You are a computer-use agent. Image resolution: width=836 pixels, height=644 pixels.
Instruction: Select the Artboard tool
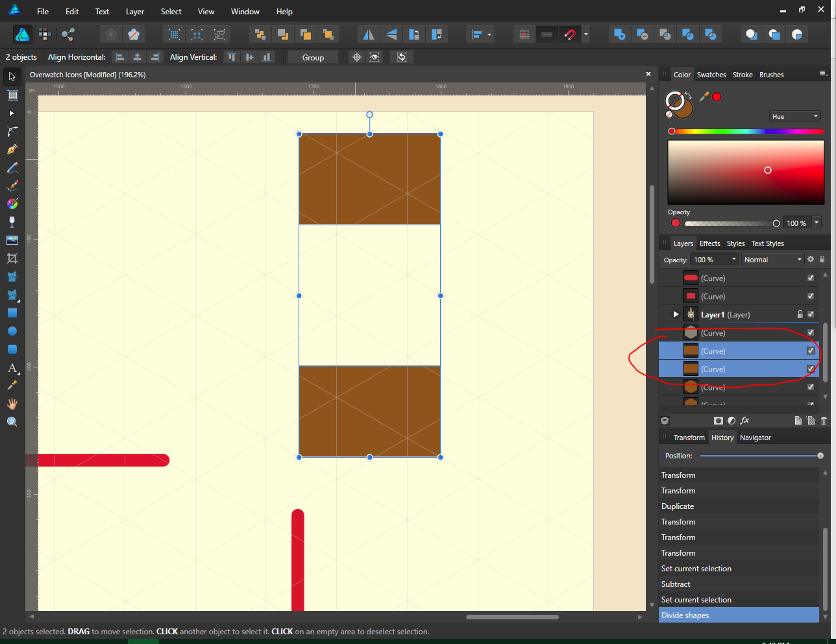point(12,95)
